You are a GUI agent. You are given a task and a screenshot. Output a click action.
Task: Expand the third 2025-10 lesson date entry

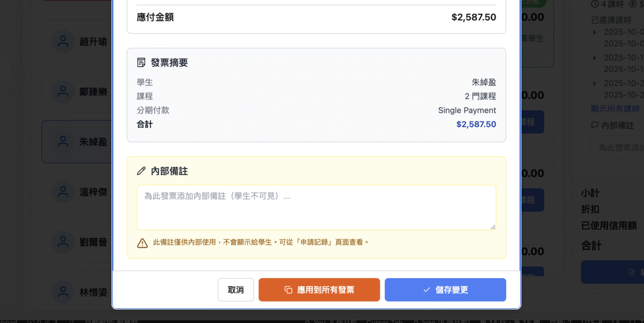(595, 83)
